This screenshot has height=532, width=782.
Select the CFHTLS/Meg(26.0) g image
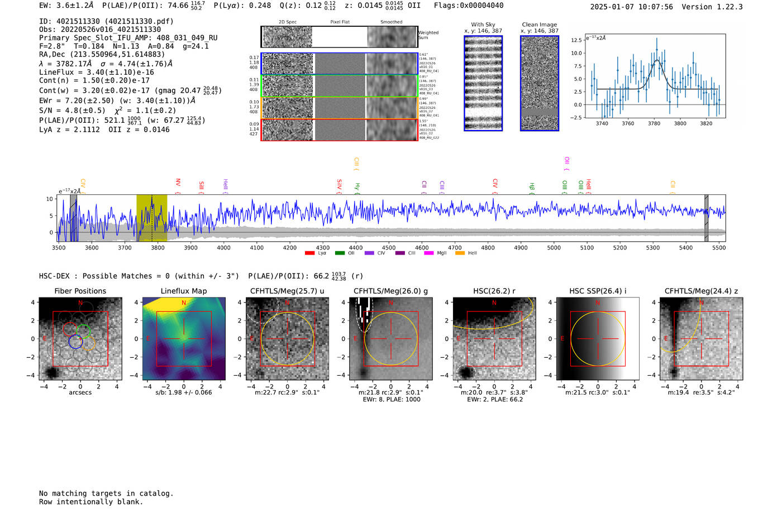(x=390, y=339)
